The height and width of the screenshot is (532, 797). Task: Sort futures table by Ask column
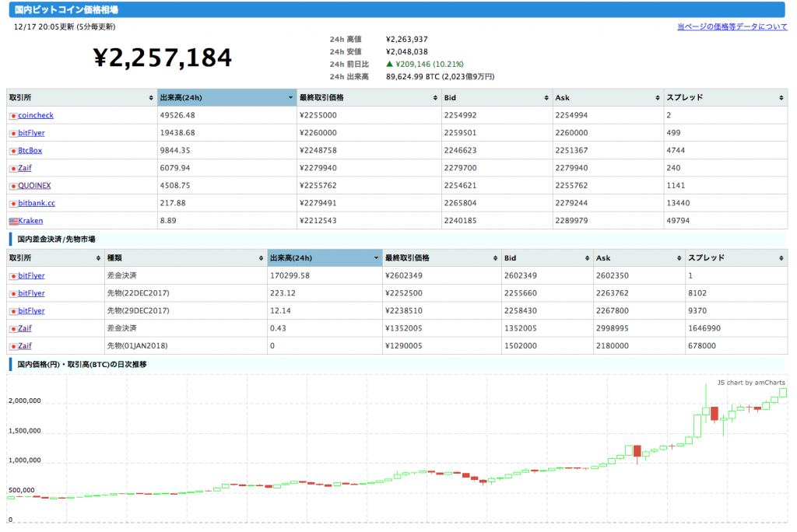640,258
